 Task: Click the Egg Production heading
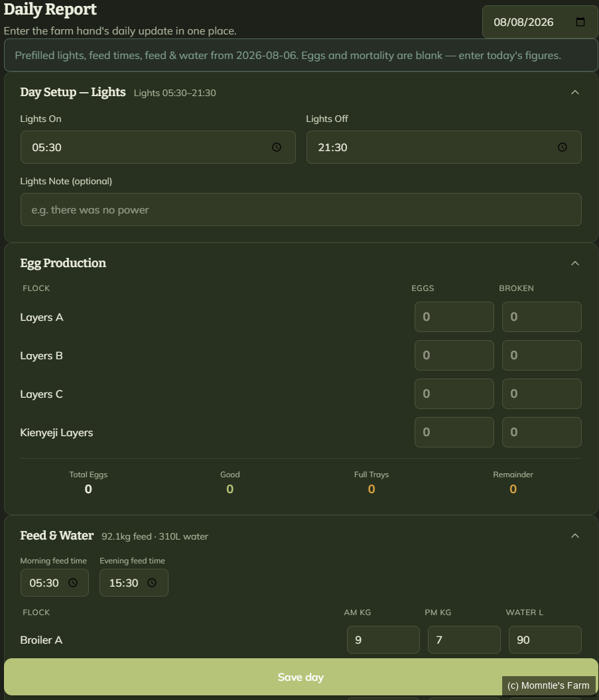pyautogui.click(x=63, y=263)
